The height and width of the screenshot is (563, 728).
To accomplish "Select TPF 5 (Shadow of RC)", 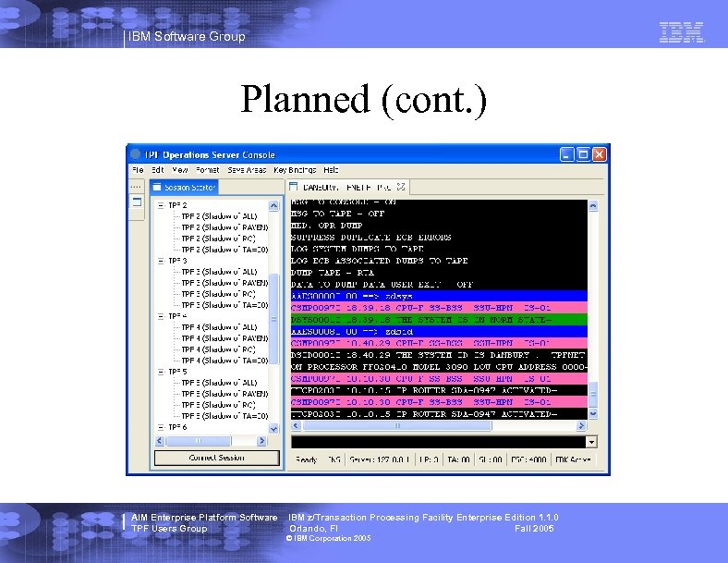I will pyautogui.click(x=218, y=405).
